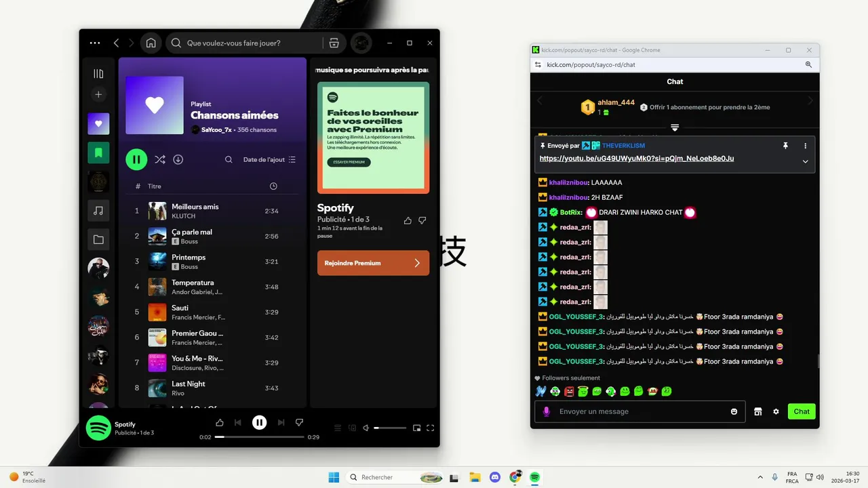The image size is (868, 488).
Task: Open Spotify browse icon in search bar
Action: (334, 43)
